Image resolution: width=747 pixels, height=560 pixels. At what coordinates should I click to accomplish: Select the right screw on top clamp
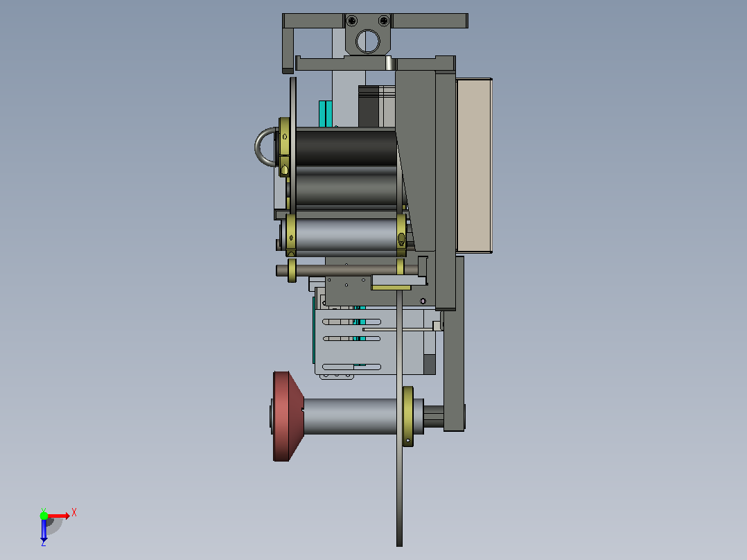tap(383, 21)
